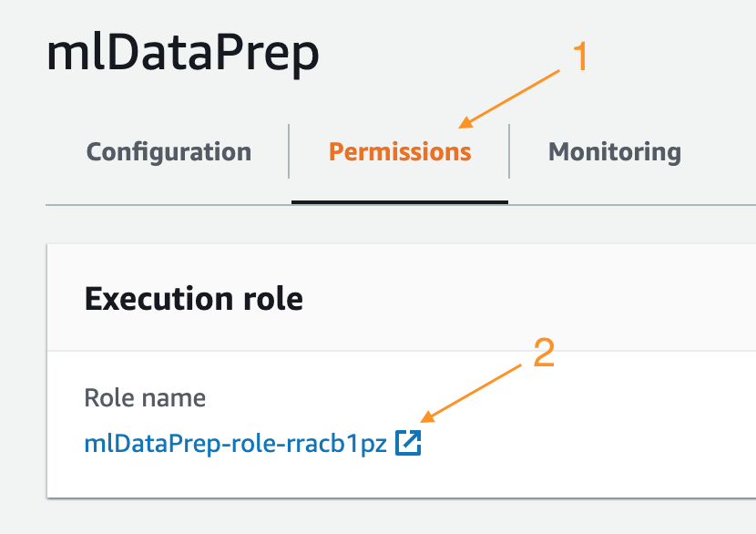Return to function settings via Configuration

tap(169, 152)
